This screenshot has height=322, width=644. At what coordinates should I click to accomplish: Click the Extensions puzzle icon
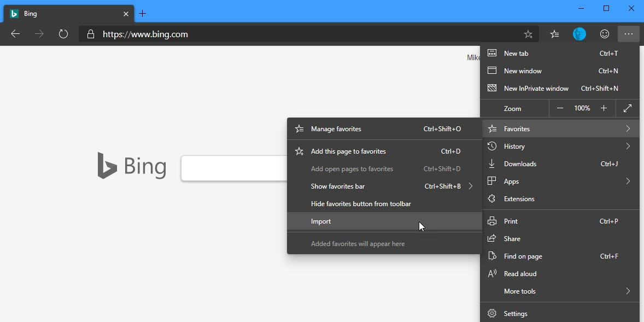tap(491, 199)
